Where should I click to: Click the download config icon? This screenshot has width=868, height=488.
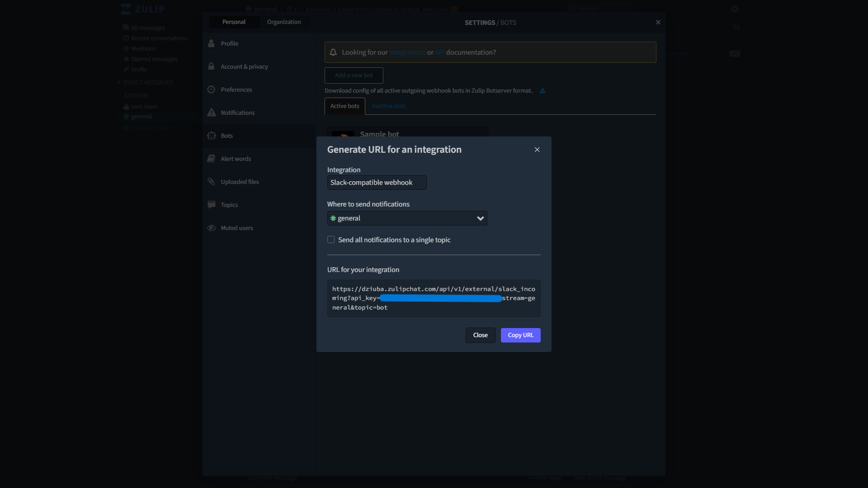542,90
